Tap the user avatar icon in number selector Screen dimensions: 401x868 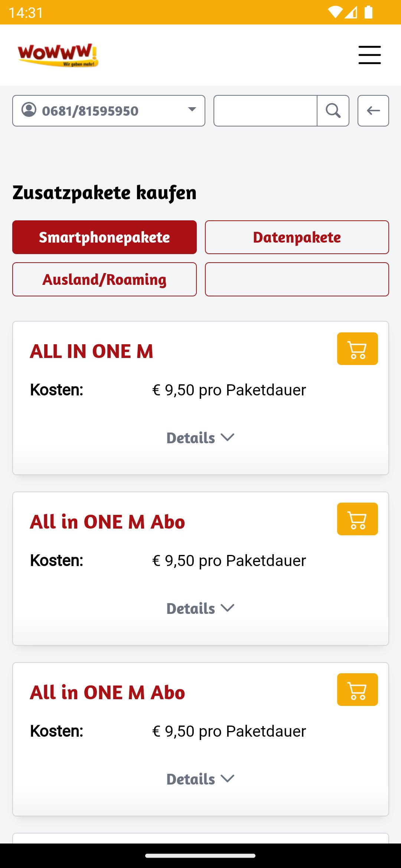[29, 110]
